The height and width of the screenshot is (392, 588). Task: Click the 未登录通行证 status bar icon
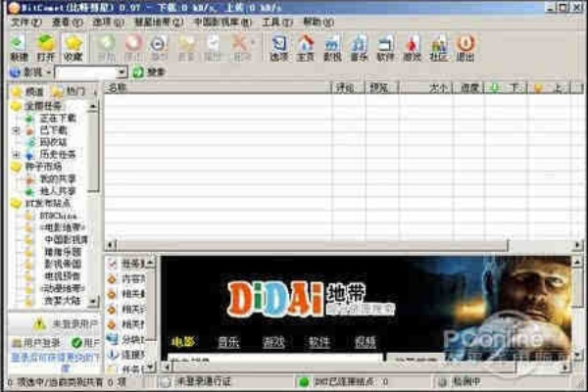click(164, 382)
